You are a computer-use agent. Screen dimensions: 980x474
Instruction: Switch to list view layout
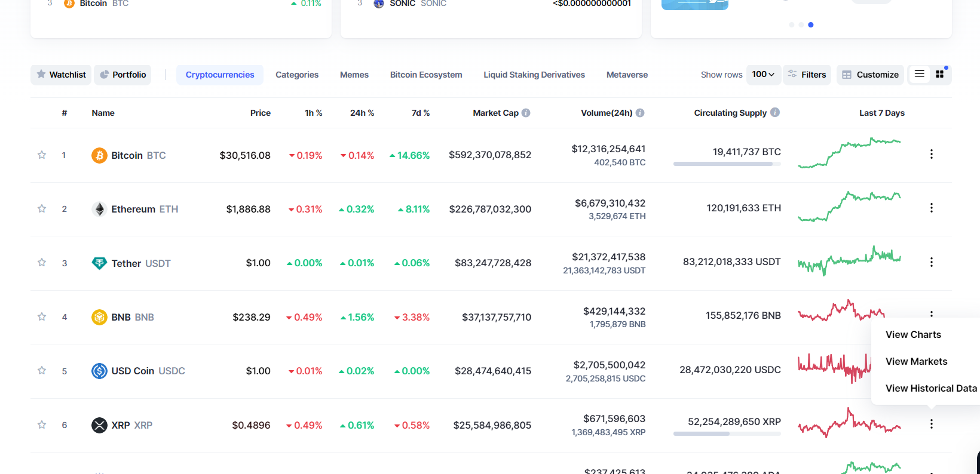[920, 74]
